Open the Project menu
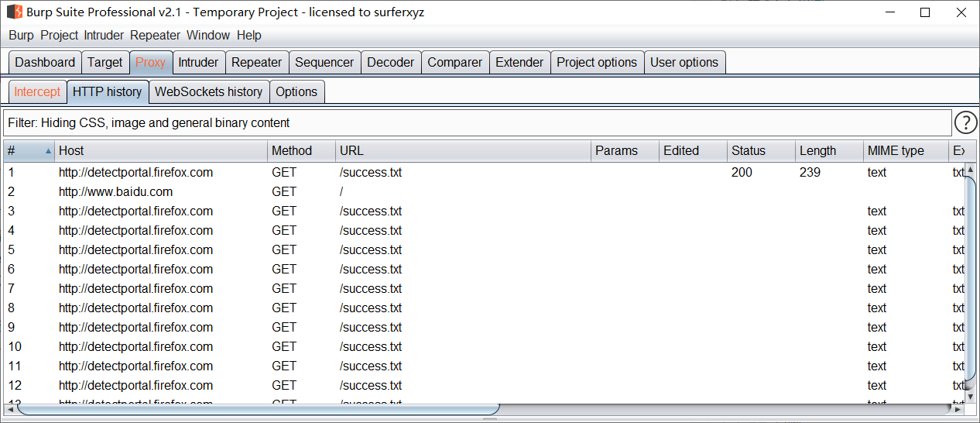Image resolution: width=980 pixels, height=423 pixels. 59,36
